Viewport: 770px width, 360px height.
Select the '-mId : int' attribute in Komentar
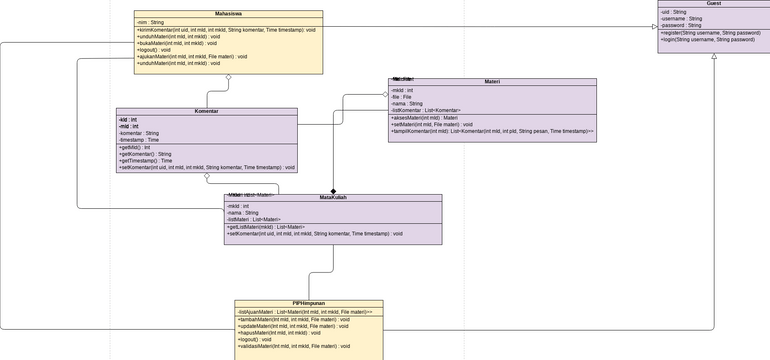point(128,126)
